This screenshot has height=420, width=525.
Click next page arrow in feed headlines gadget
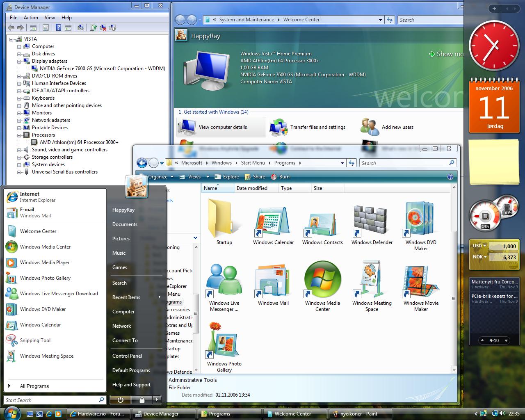tap(506, 340)
